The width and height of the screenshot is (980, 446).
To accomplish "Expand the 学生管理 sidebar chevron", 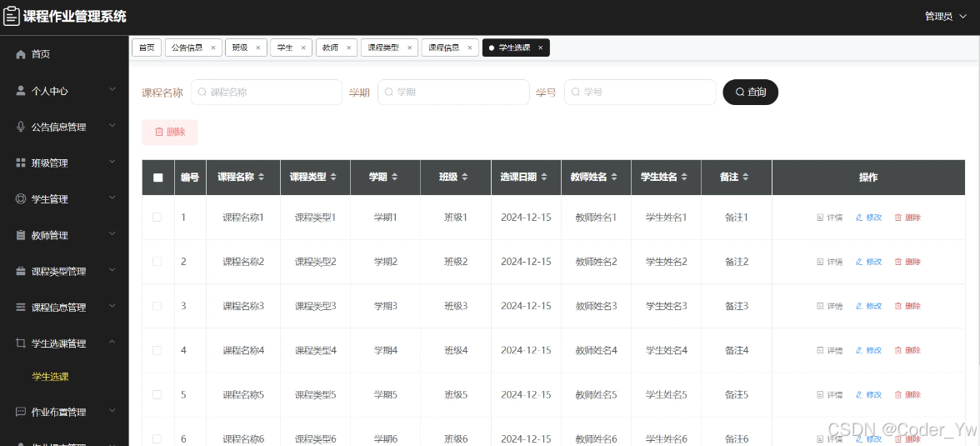I will click(112, 198).
